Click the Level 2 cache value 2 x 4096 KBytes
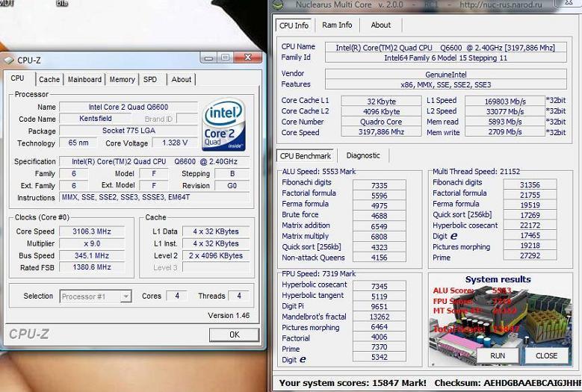 216,255
